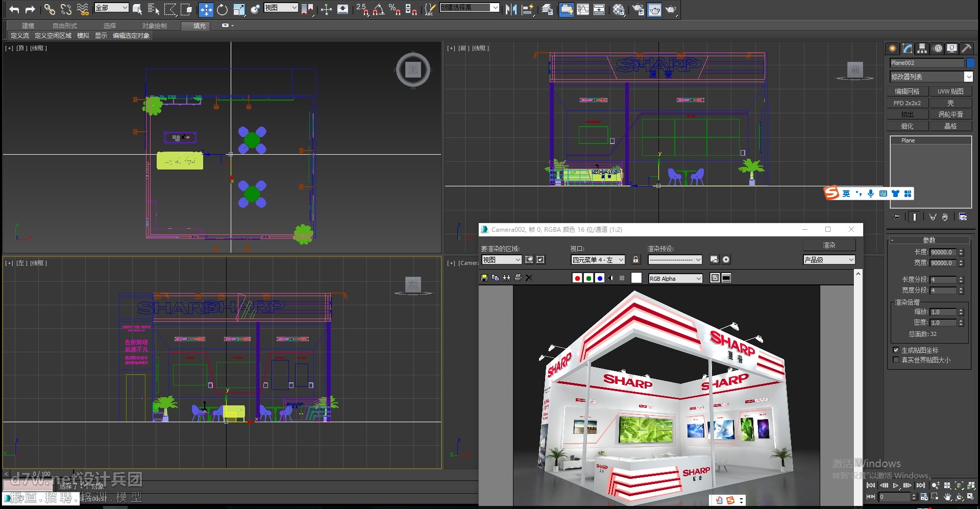This screenshot has width=980, height=509.
Task: Toggle the viewport lock icon in render window
Action: point(635,260)
